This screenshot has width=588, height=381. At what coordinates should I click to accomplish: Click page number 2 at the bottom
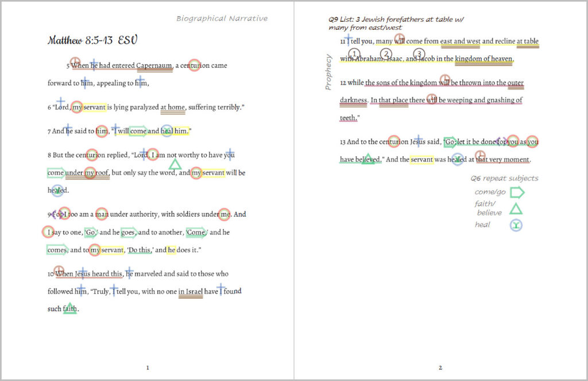tap(440, 368)
